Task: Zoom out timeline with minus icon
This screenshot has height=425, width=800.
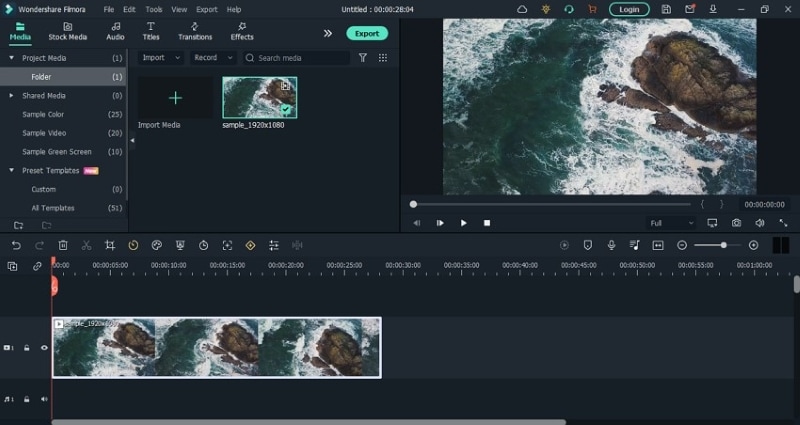Action: [682, 245]
